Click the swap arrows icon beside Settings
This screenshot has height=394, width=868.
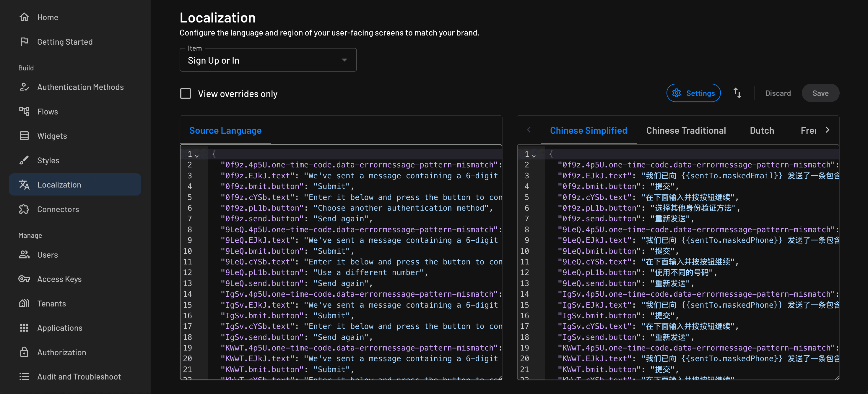[x=737, y=93]
